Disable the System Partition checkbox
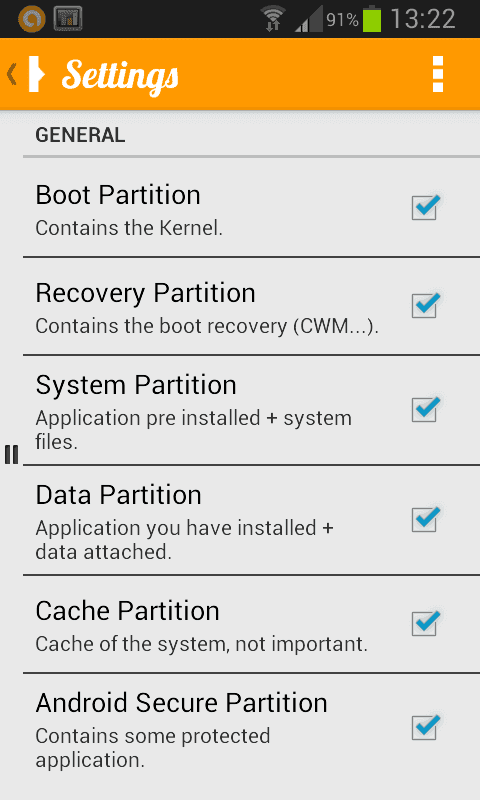Screen dimensions: 480x800 tap(425, 409)
